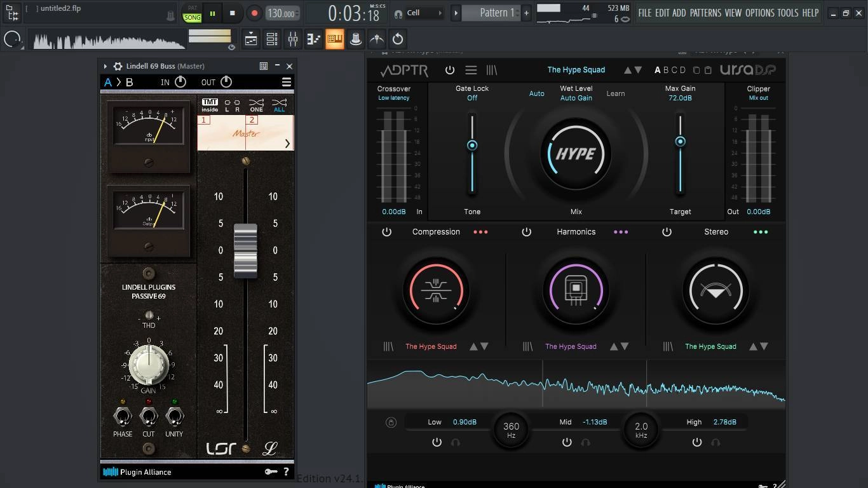Expand the Master channel strip arrow
The width and height of the screenshot is (868, 488).
point(287,144)
